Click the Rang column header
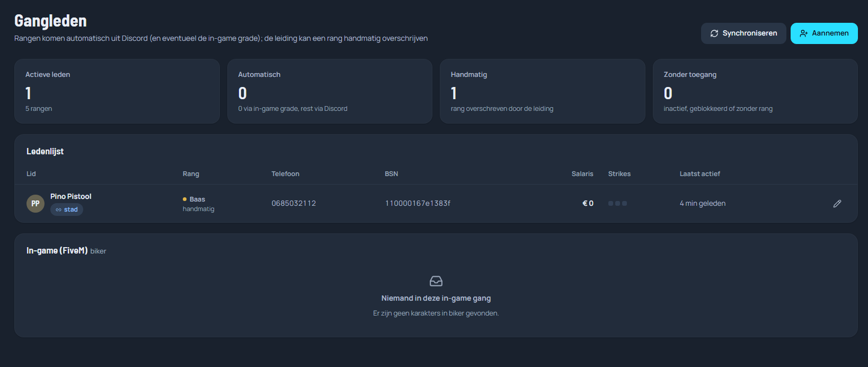 coord(191,174)
